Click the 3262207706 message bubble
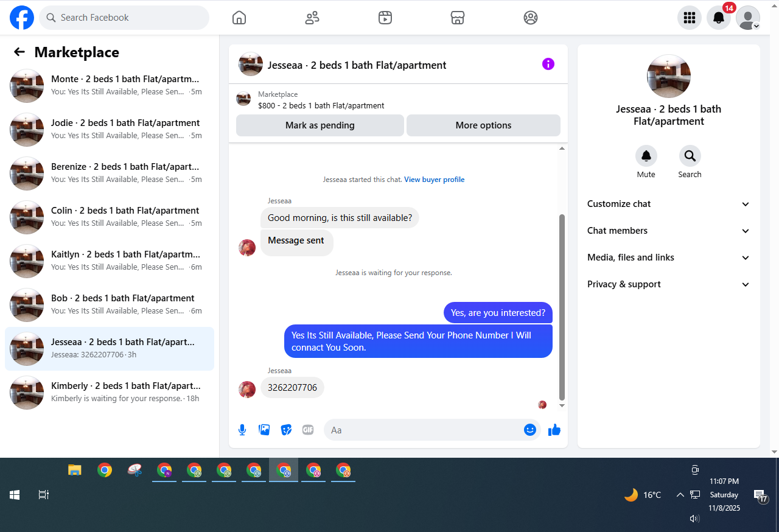 [292, 388]
